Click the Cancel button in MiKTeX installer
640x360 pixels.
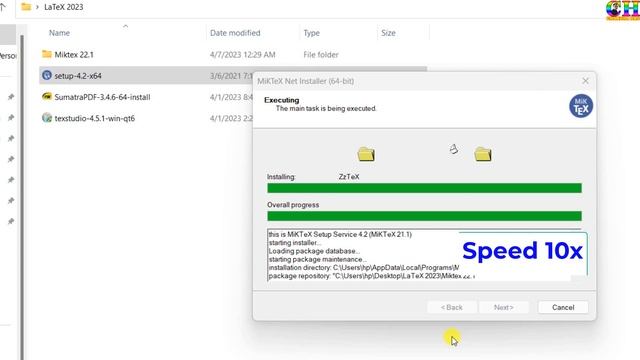[563, 307]
